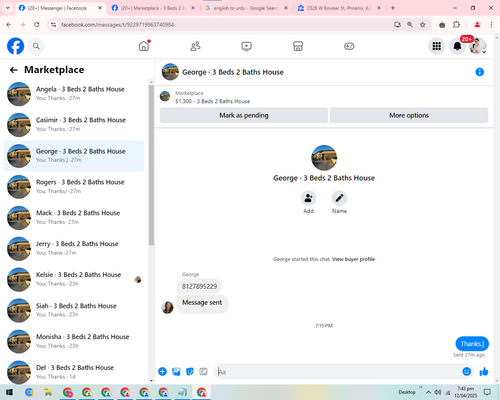Reload the page

coord(37,24)
